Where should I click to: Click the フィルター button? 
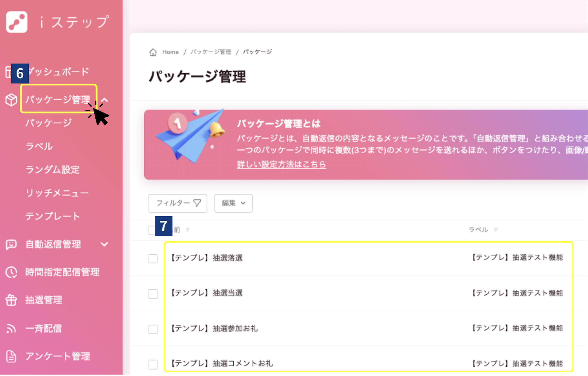[178, 203]
